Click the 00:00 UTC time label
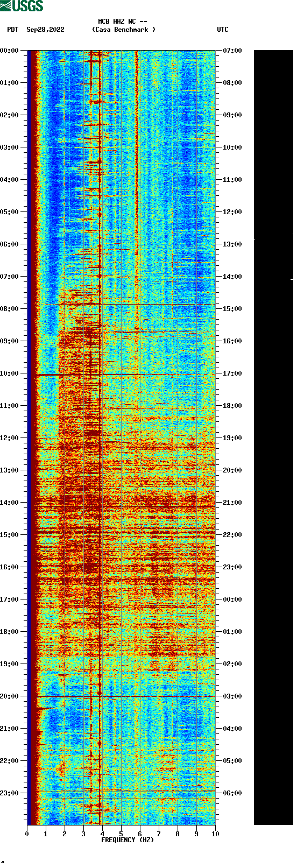Screen dimensions: 297x868 (x=232, y=599)
